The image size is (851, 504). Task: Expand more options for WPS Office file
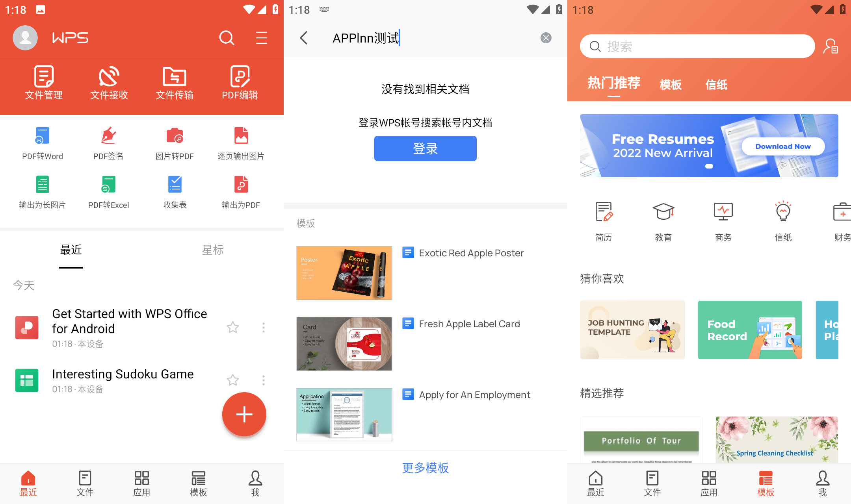(x=263, y=326)
